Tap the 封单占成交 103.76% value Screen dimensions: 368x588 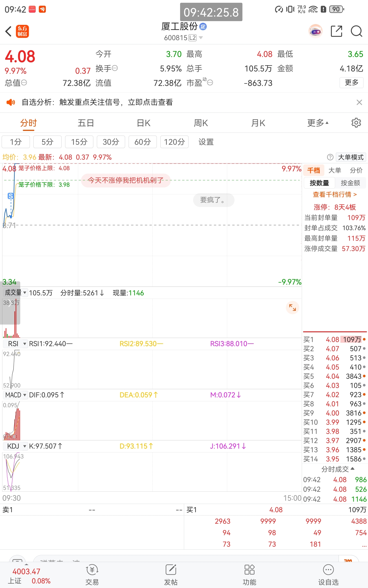tap(354, 228)
